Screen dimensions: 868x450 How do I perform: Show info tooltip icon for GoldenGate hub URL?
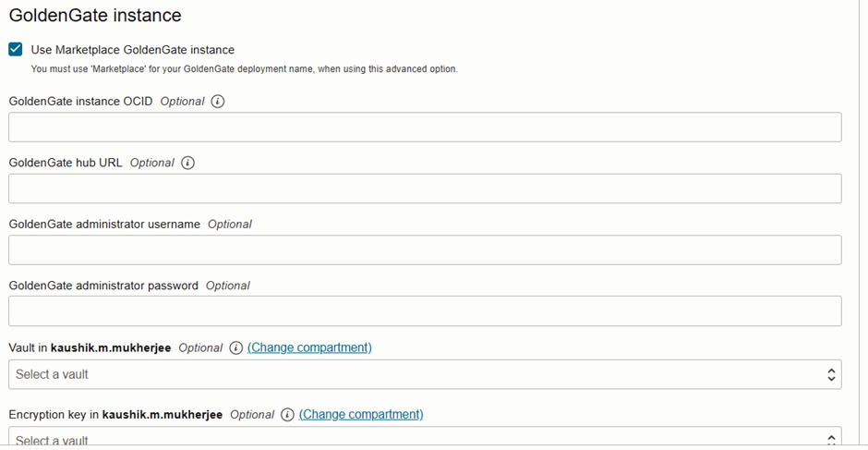(x=188, y=163)
